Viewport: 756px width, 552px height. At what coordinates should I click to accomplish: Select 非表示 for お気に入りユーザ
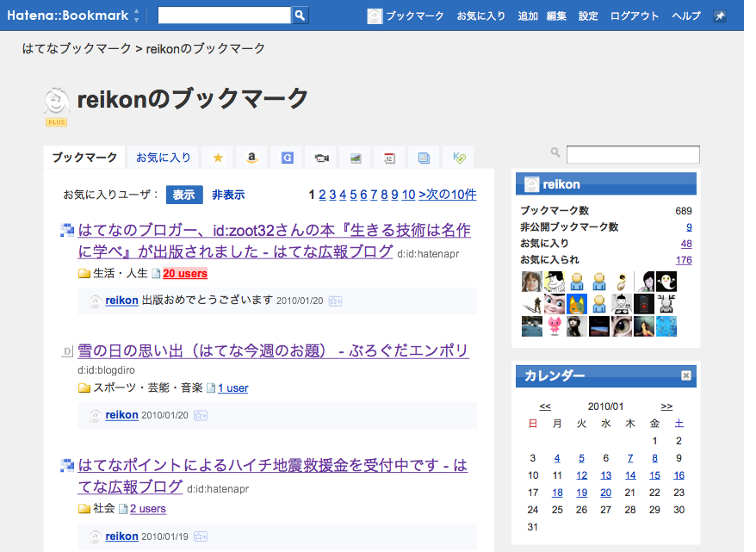click(x=228, y=195)
